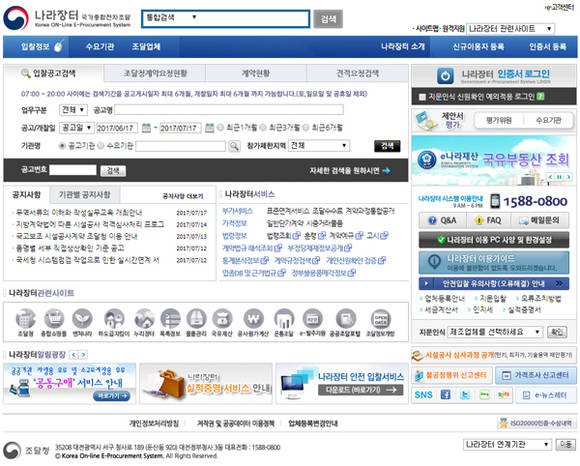Open the 온통조달 bar-chart icon
The width and height of the screenshot is (580, 466).
(x=284, y=318)
